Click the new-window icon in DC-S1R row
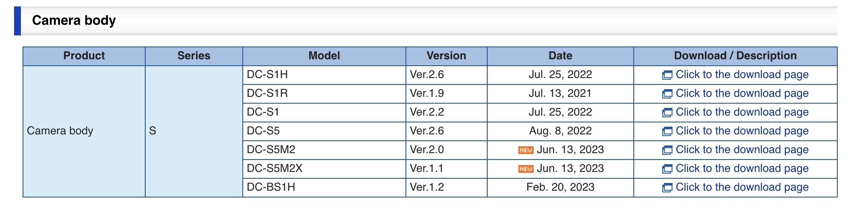 point(667,94)
